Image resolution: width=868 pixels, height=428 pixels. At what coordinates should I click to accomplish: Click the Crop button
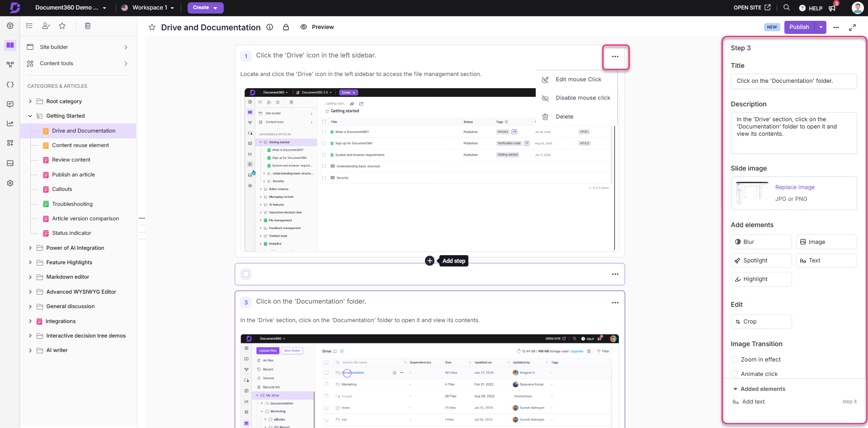click(761, 322)
